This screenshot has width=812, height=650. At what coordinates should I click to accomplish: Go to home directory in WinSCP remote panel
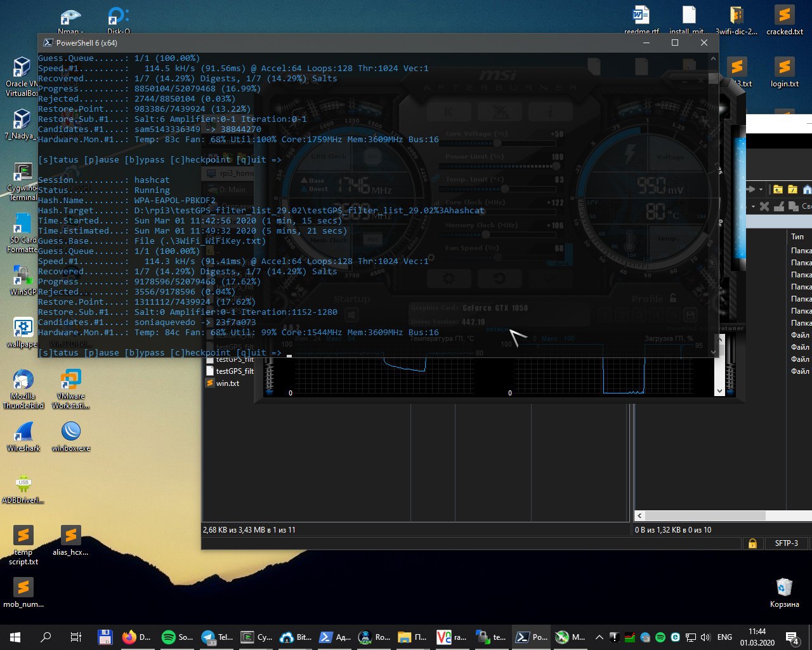click(807, 189)
